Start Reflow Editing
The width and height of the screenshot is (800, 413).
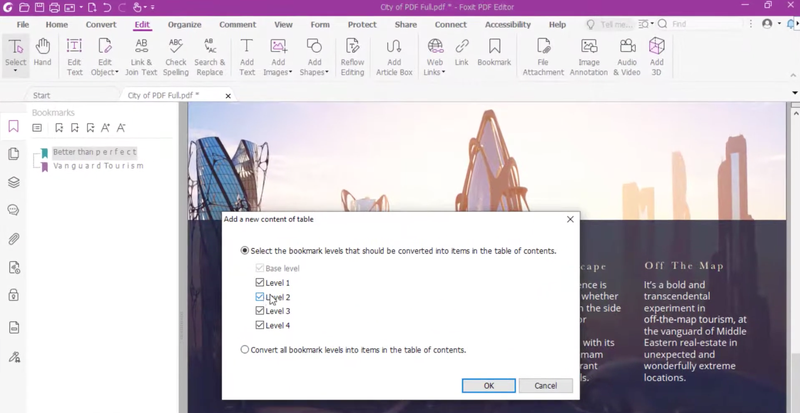click(353, 57)
